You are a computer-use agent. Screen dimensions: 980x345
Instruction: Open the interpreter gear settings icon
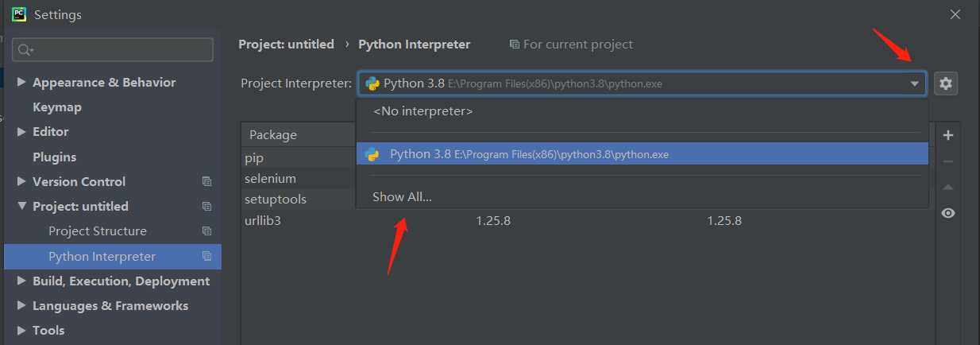click(x=945, y=83)
